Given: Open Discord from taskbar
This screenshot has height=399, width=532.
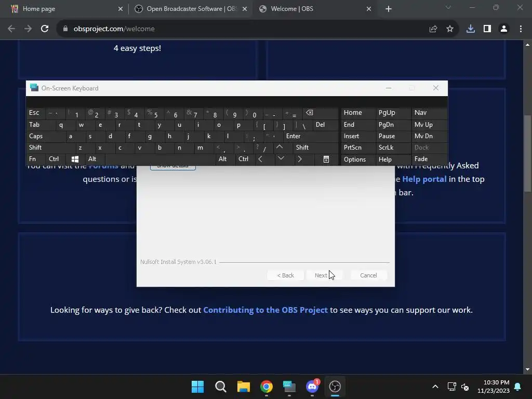Looking at the screenshot, I should (x=312, y=387).
